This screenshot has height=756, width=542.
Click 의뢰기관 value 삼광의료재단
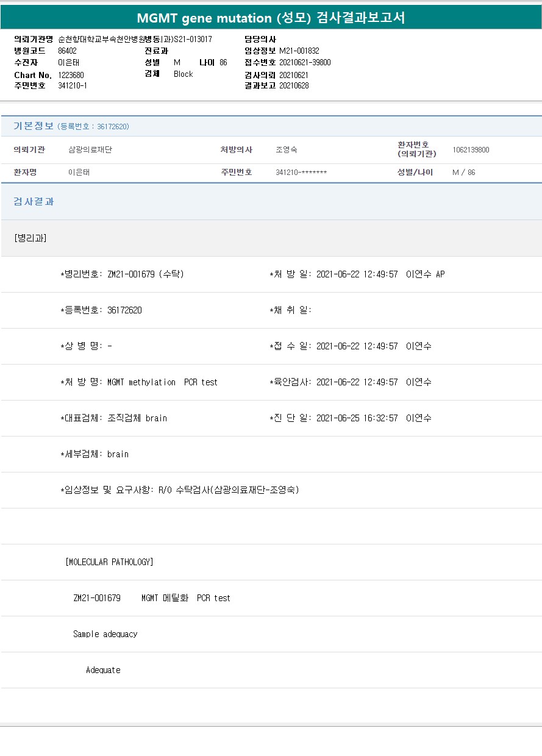(x=90, y=150)
